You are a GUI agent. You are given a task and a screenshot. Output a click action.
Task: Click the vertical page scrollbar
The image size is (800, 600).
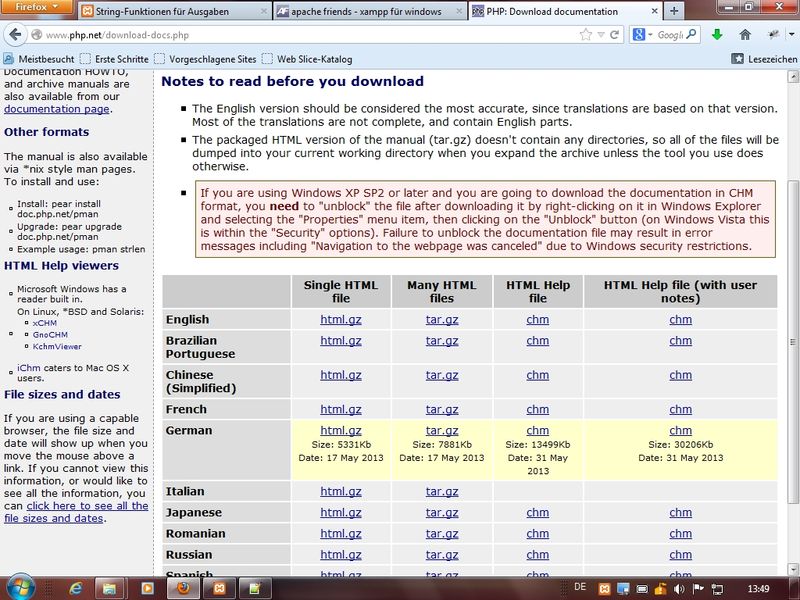coord(792,300)
